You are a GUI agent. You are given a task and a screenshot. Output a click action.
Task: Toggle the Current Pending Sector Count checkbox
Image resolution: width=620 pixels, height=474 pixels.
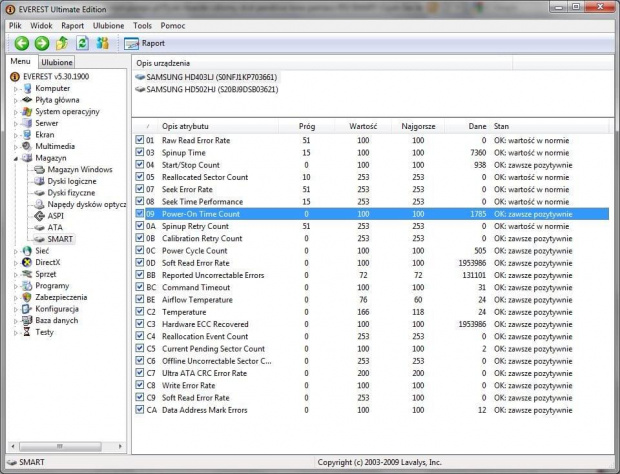(x=140, y=348)
